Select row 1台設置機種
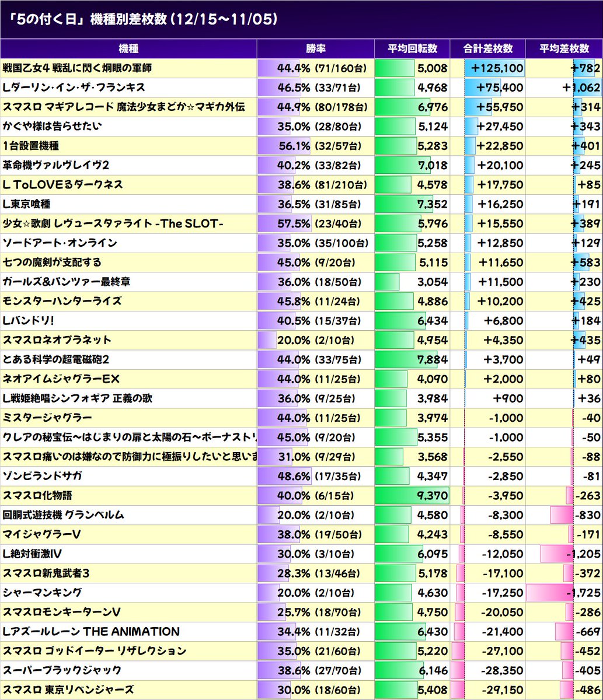This screenshot has height=700, width=603. point(301,146)
